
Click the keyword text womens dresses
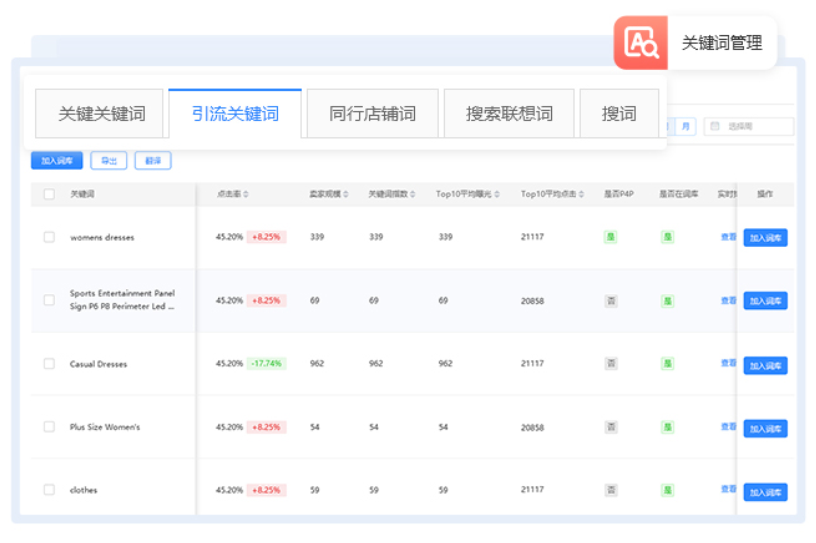pos(102,237)
